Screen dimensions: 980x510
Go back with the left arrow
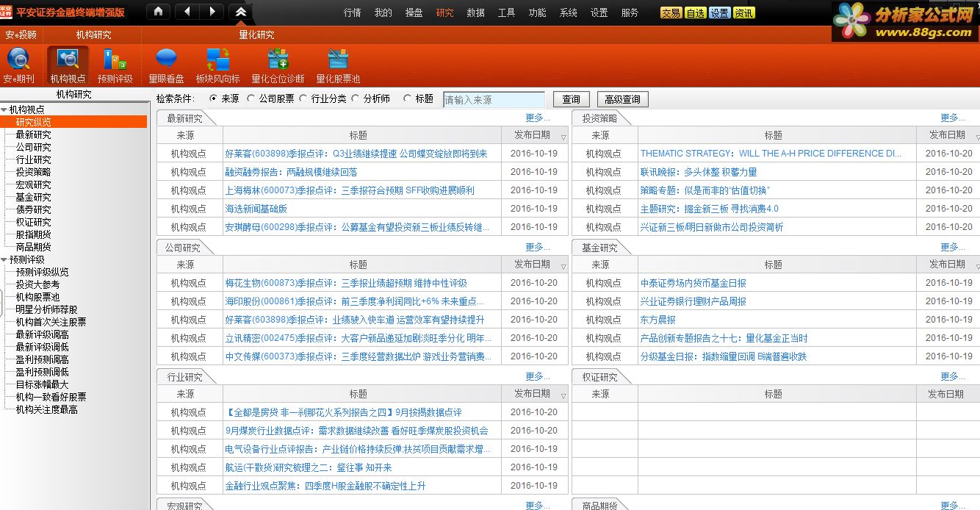click(x=187, y=12)
